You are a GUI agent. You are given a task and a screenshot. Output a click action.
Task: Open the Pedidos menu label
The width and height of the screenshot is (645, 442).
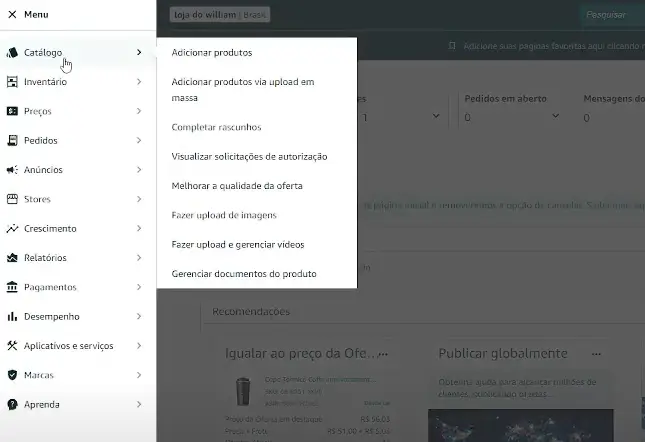pos(41,141)
